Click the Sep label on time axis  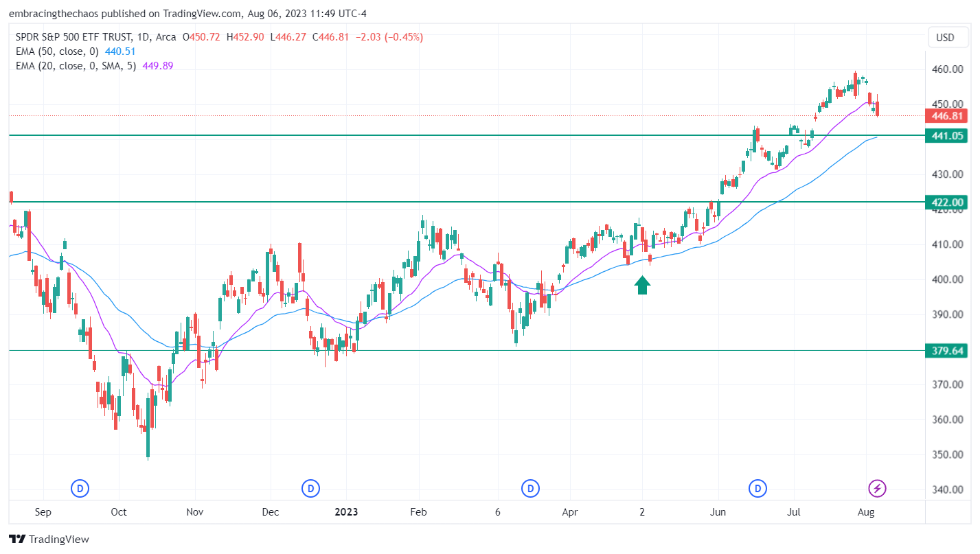click(43, 512)
